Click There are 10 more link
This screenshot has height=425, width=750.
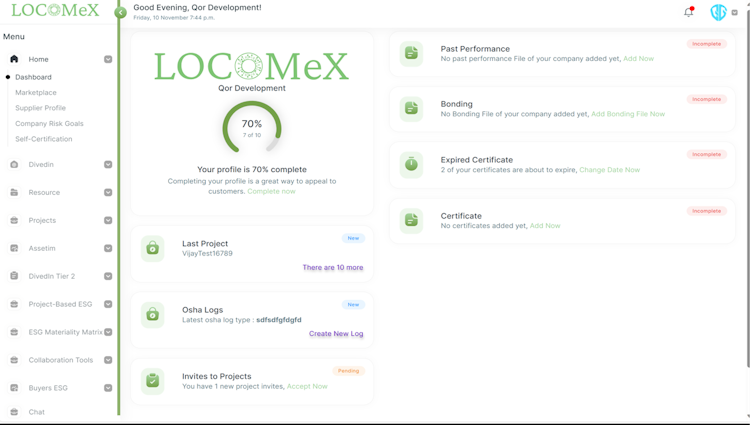click(x=333, y=268)
